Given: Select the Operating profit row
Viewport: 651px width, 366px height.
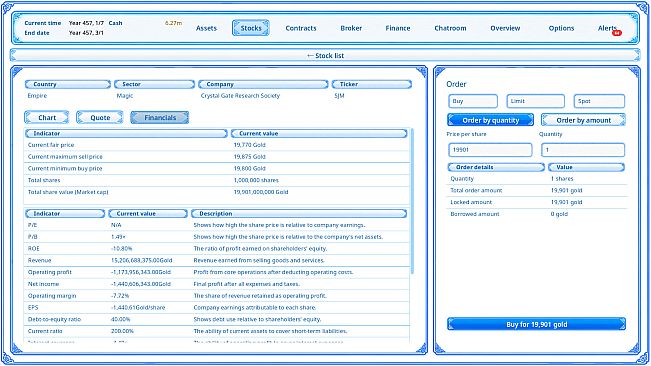Looking at the screenshot, I should pos(217,272).
